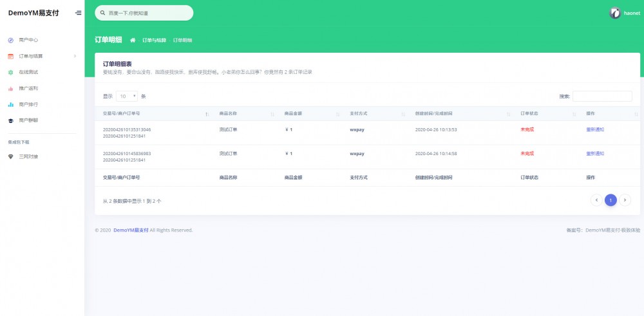The width and height of the screenshot is (644, 316).
Task: Click the 商户群聊 graduation cap icon
Action: pos(10,120)
